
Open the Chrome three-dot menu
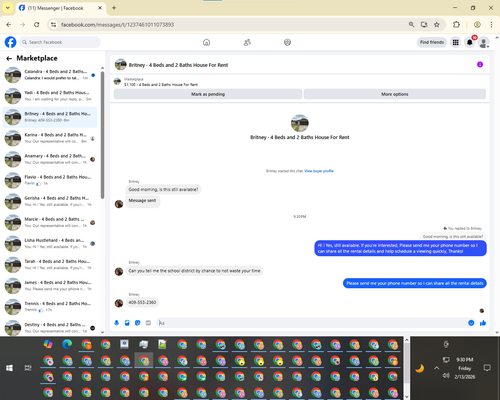[x=491, y=25]
